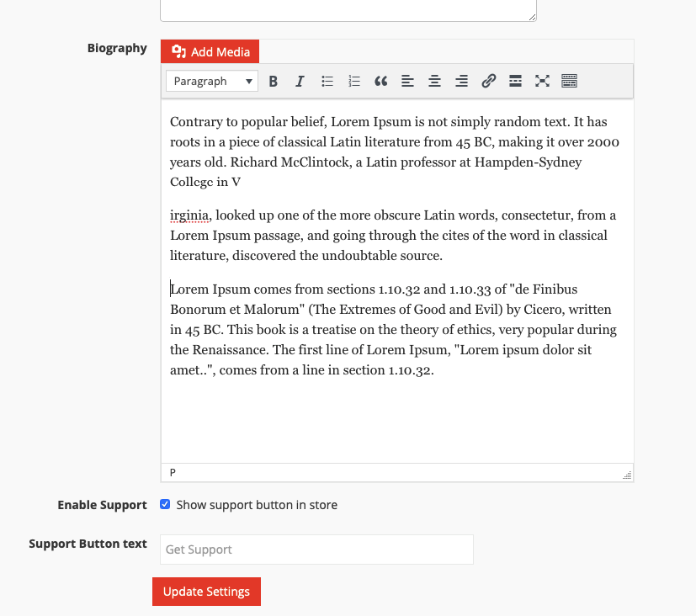696x616 pixels.
Task: Enter fullscreen distraction-free mode
Action: click(542, 82)
